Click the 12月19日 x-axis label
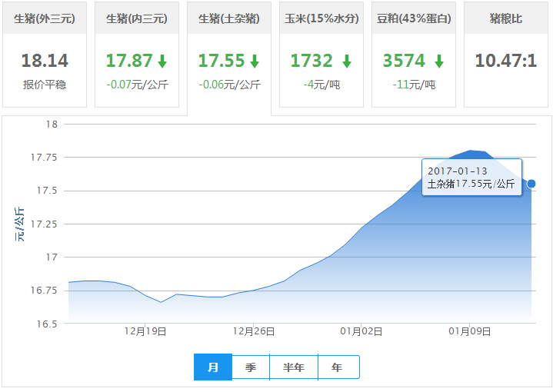This screenshot has width=553, height=392. (x=145, y=331)
